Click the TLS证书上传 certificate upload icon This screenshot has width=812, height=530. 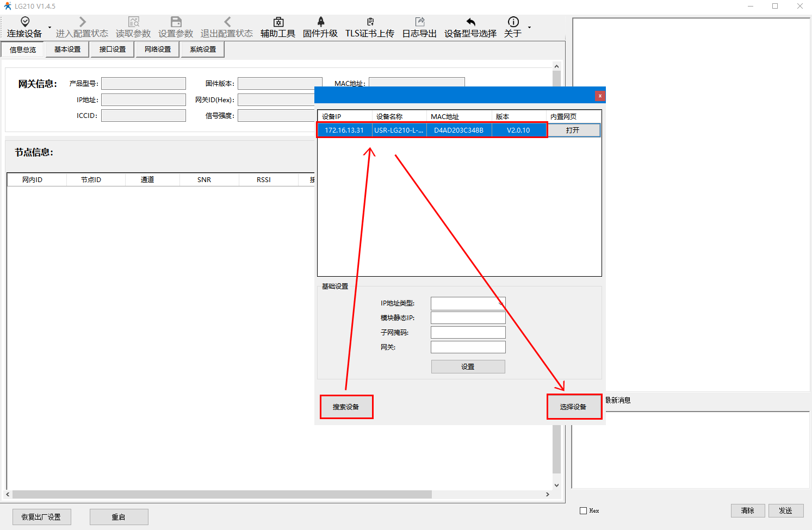point(370,22)
